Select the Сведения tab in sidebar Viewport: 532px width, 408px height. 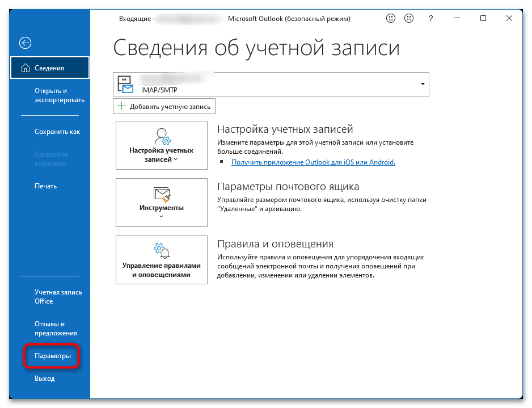[x=50, y=68]
